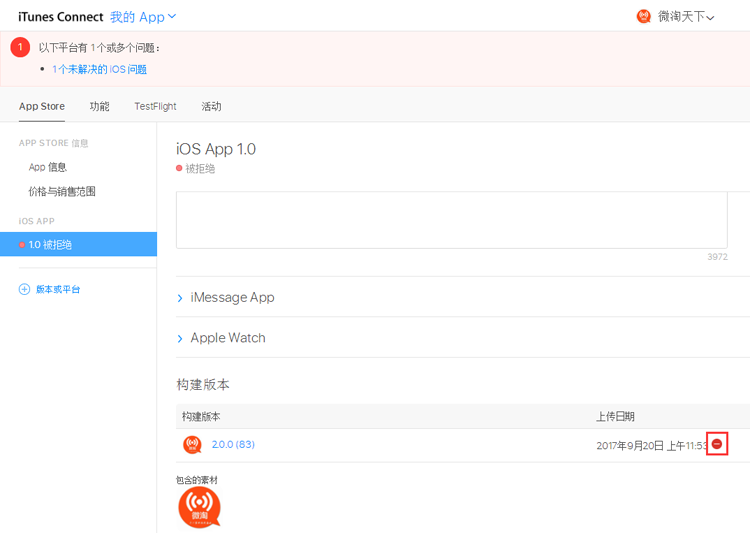750x533 pixels.
Task: Open App 信息 in the sidebar
Action: pos(47,167)
